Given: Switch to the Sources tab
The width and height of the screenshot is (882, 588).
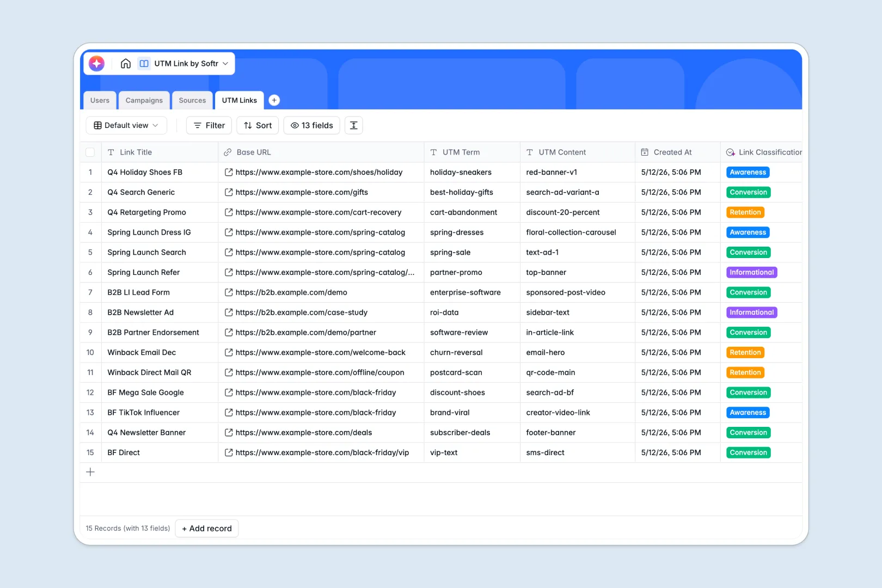Looking at the screenshot, I should 192,100.
